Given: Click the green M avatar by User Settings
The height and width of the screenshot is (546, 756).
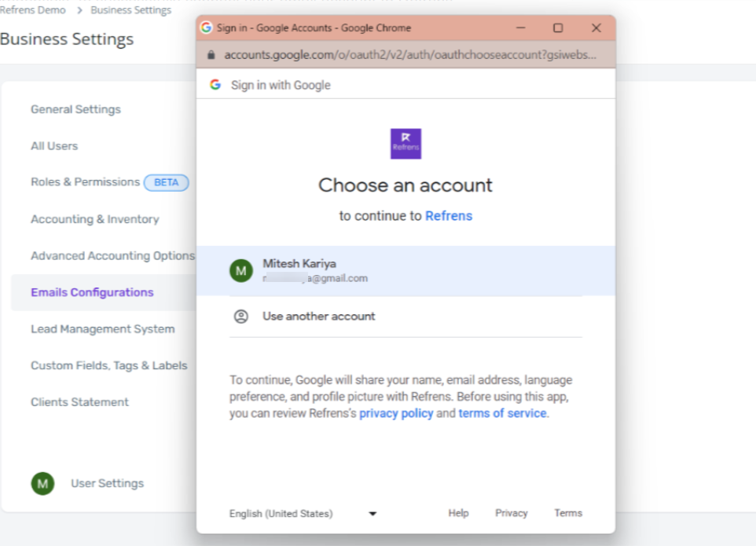Looking at the screenshot, I should click(x=42, y=483).
